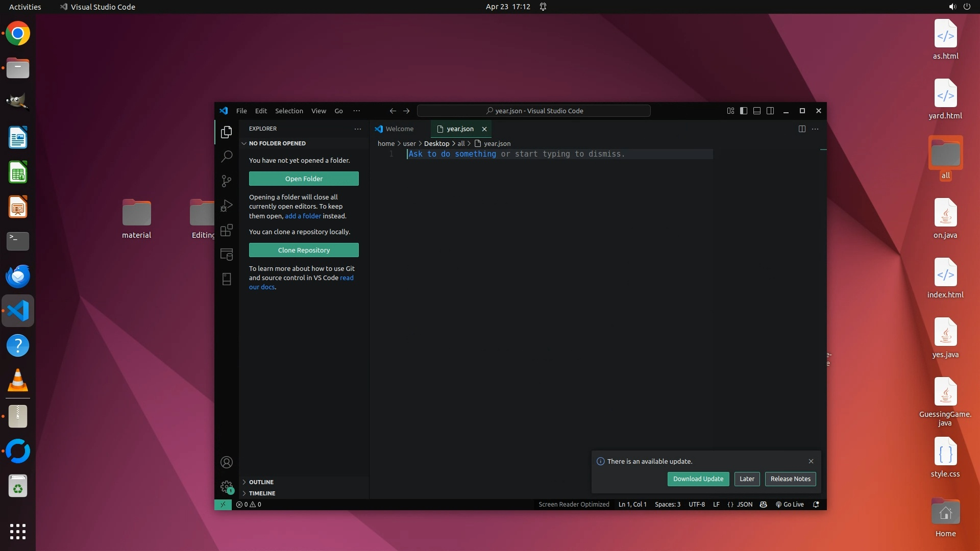Toggle the primary side bar visibility
The image size is (980, 551).
[744, 111]
